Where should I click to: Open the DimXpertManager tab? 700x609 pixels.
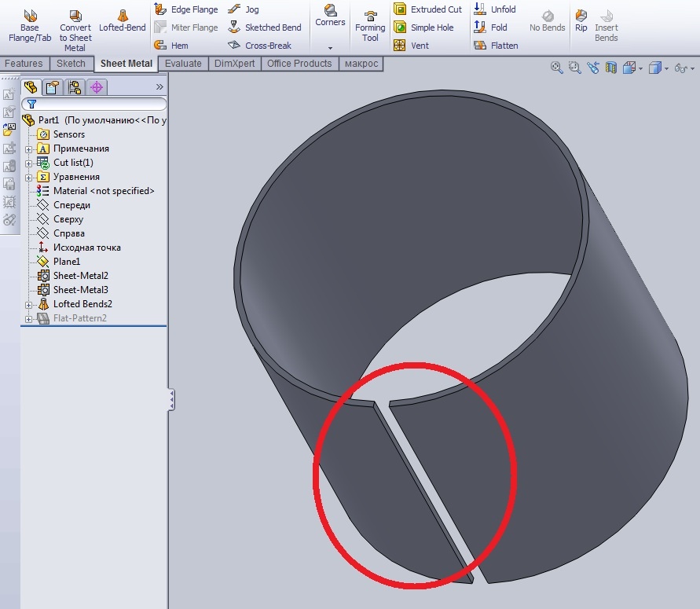[x=97, y=87]
